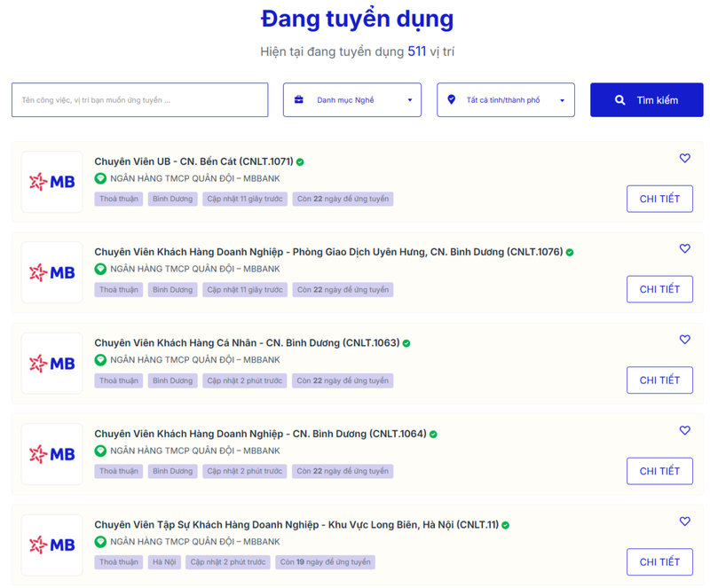Viewport: 710px width, 588px height.
Task: Click green company badge in CNLT.1063 row
Action: coord(100,360)
